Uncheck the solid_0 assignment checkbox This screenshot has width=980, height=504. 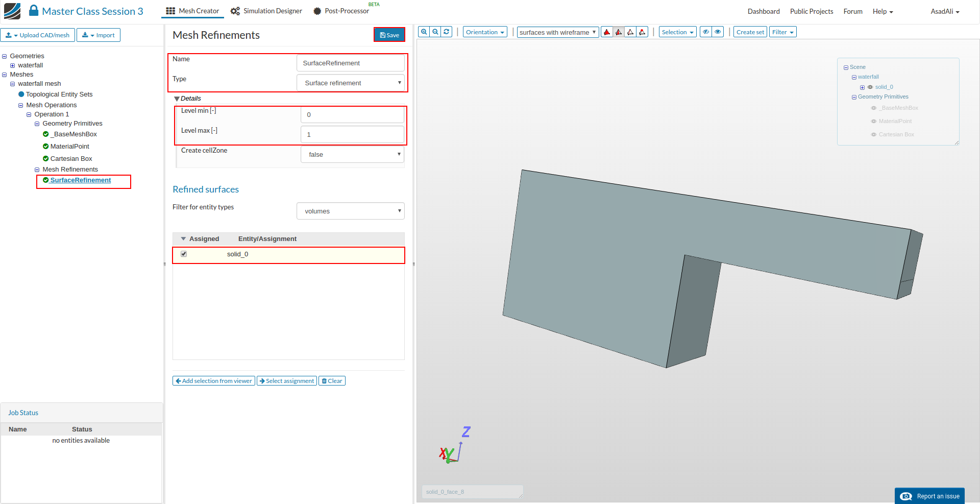(x=184, y=254)
